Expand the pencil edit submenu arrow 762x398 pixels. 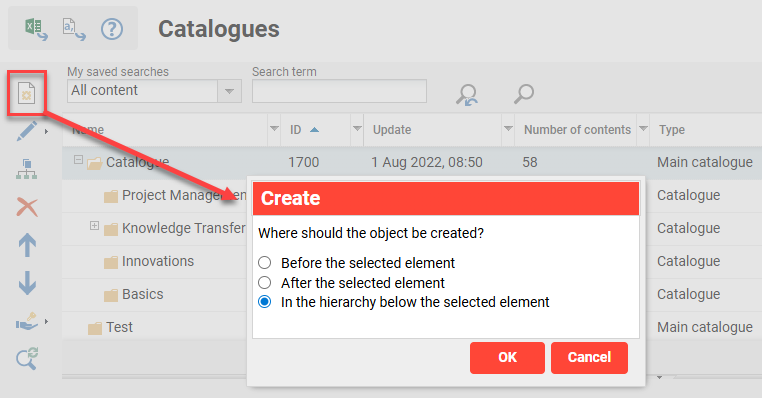point(46,131)
